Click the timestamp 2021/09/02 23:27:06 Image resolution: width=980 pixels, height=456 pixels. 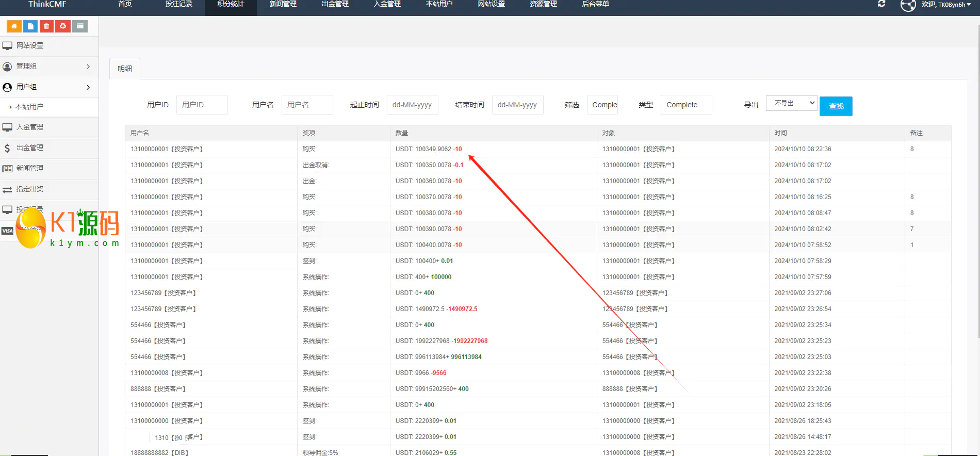(x=803, y=293)
